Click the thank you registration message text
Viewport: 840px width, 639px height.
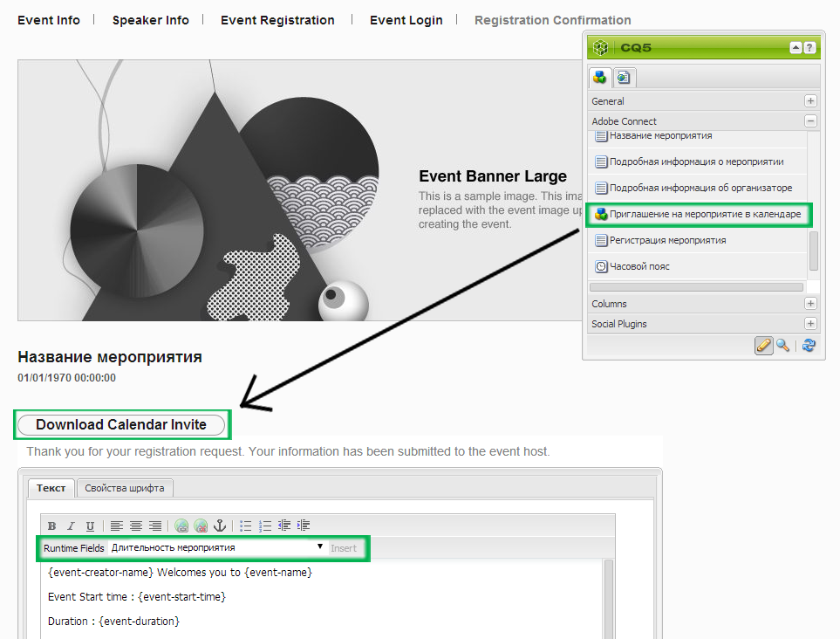point(288,451)
